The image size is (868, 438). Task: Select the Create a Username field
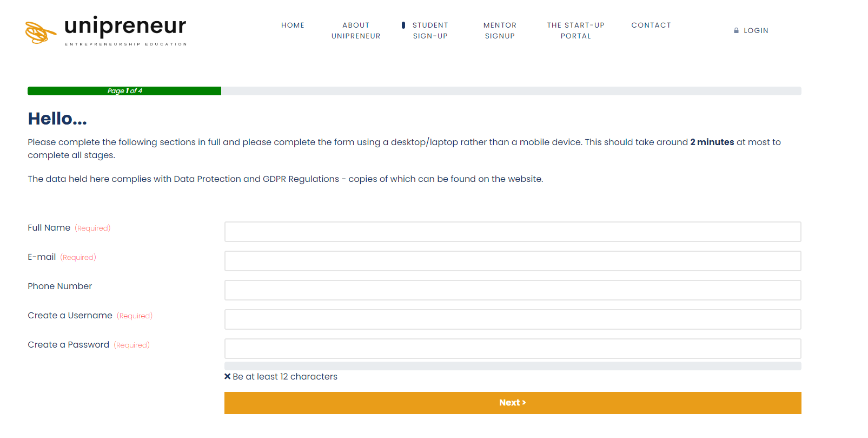pos(512,319)
